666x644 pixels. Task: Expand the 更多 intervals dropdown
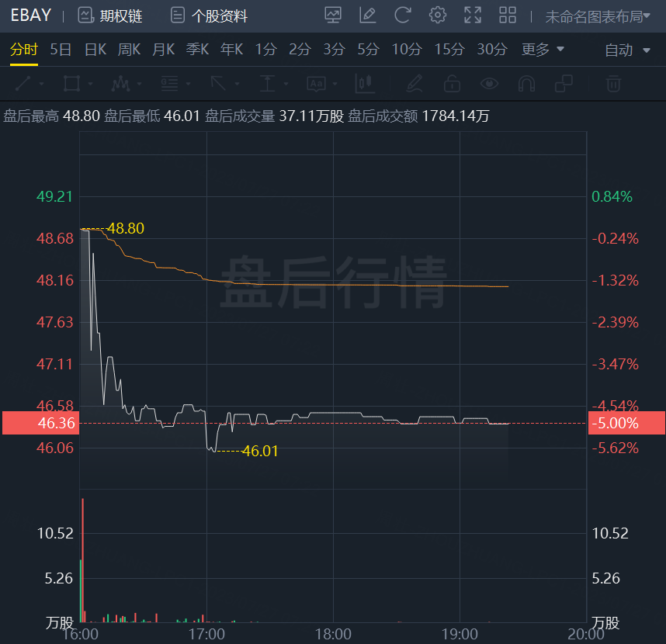(x=543, y=50)
